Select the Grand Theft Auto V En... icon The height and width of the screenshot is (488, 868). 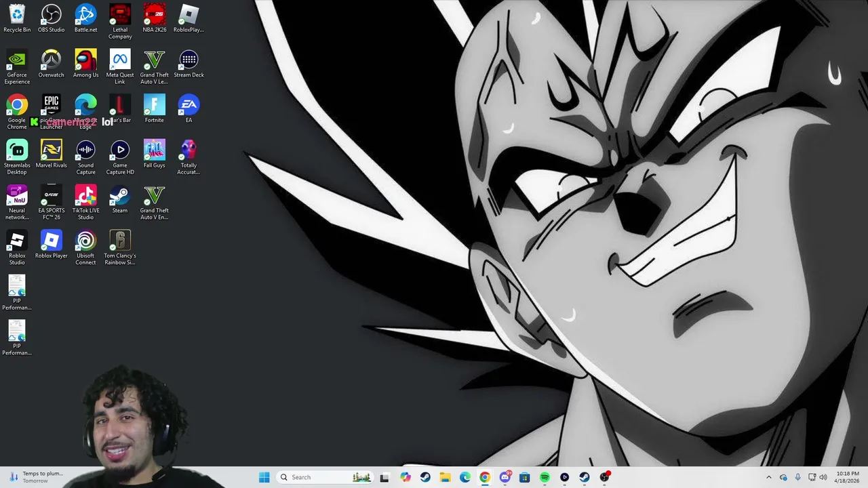(154, 203)
